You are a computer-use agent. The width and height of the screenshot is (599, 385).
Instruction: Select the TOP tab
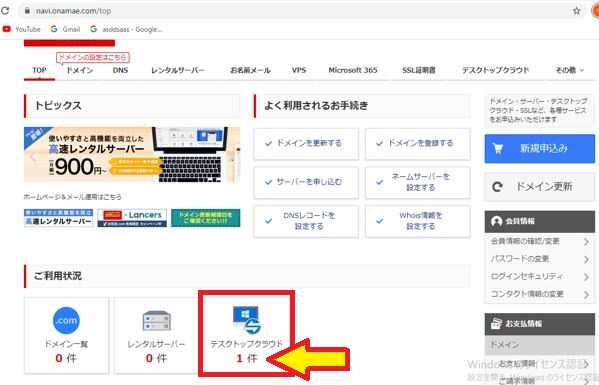click(39, 70)
